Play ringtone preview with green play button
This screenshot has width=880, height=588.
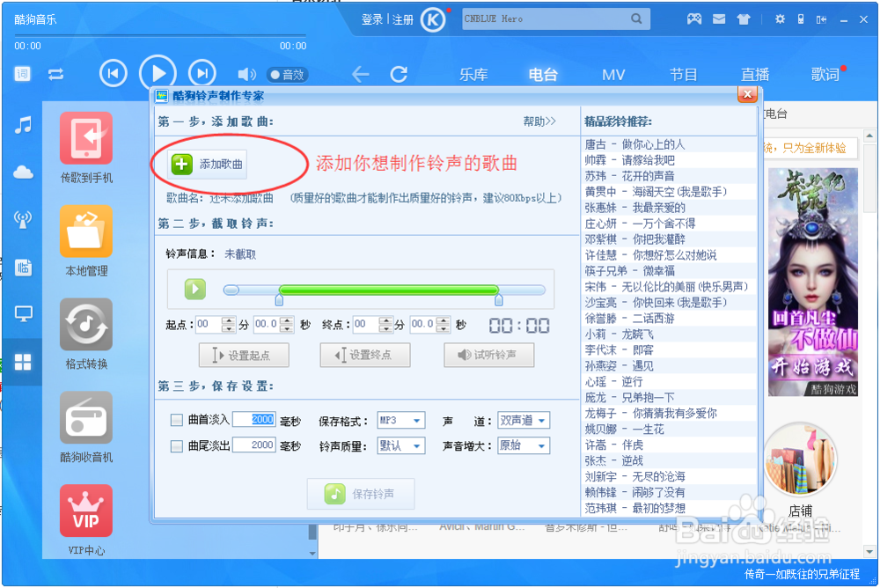pyautogui.click(x=195, y=290)
